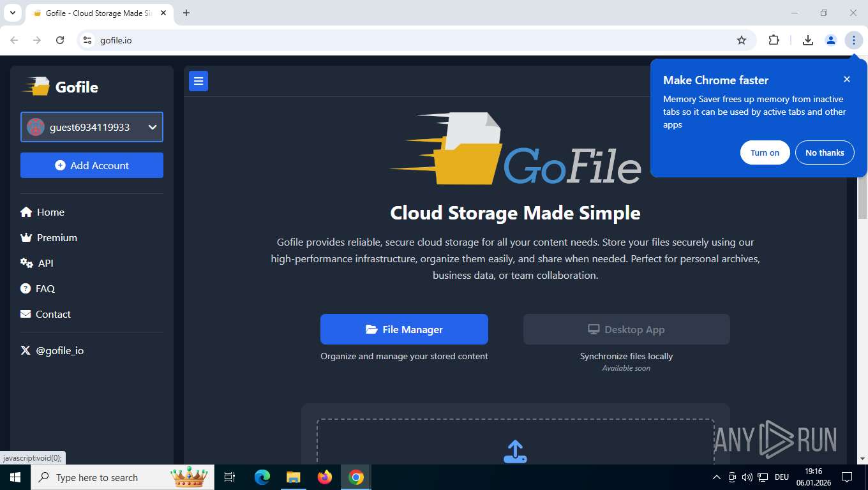Open the guest6934119933 account dropdown

coord(92,127)
